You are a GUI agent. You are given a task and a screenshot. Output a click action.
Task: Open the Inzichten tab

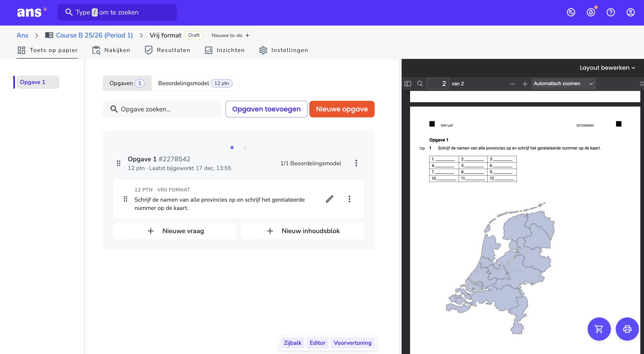[x=224, y=50]
